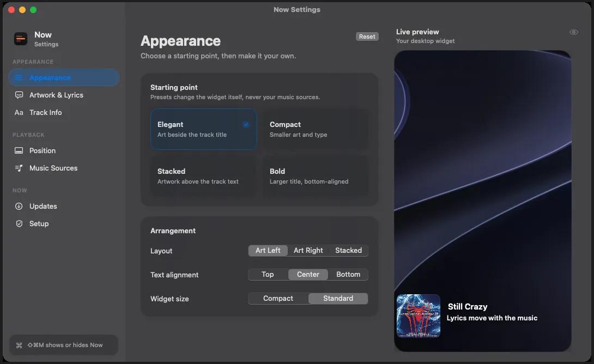
Task: Set widget size to Compact
Action: click(278, 299)
